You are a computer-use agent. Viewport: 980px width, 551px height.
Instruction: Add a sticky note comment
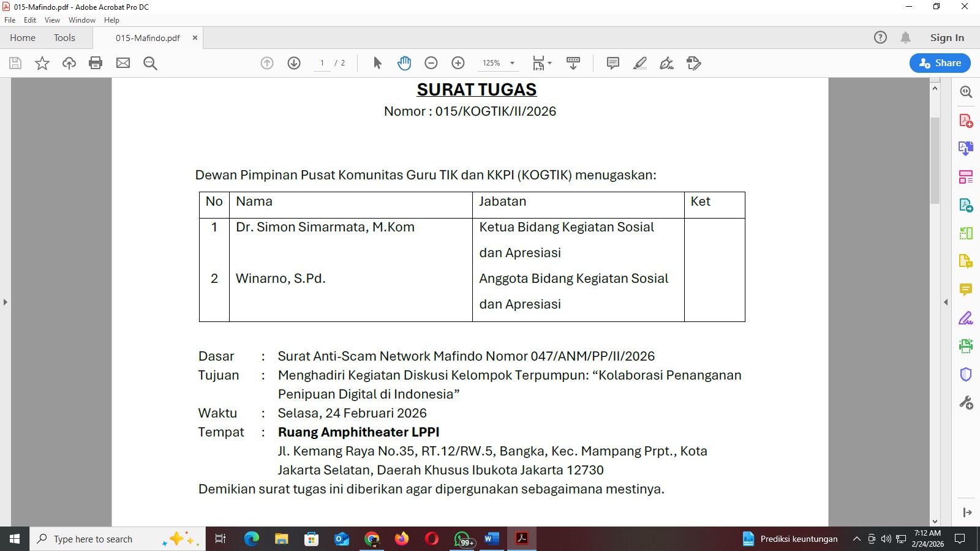(611, 63)
